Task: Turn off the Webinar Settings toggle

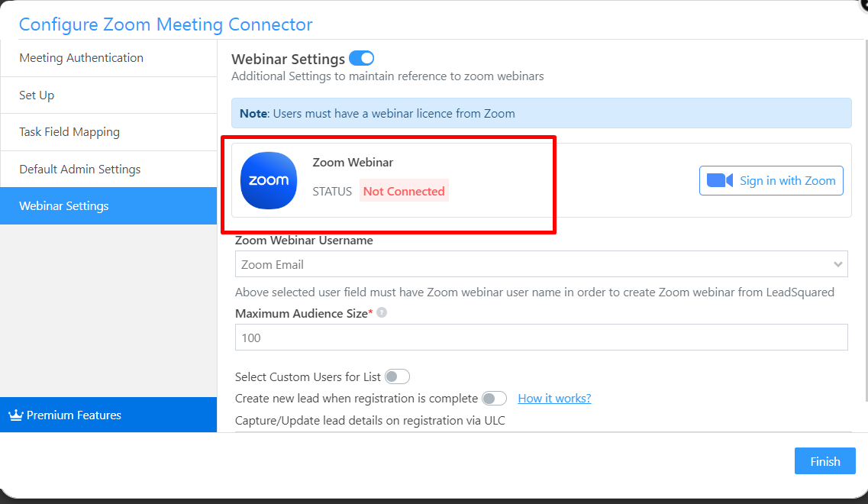Action: pyautogui.click(x=361, y=58)
